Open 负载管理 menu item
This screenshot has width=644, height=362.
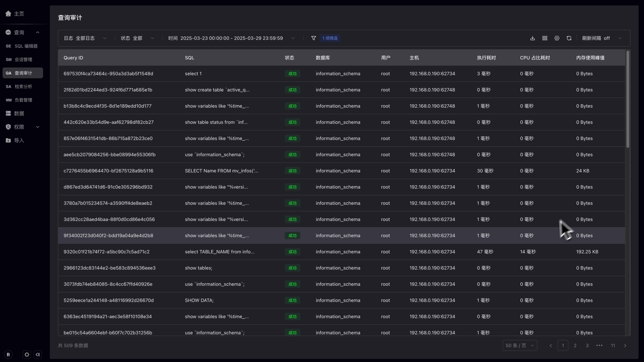point(23,100)
